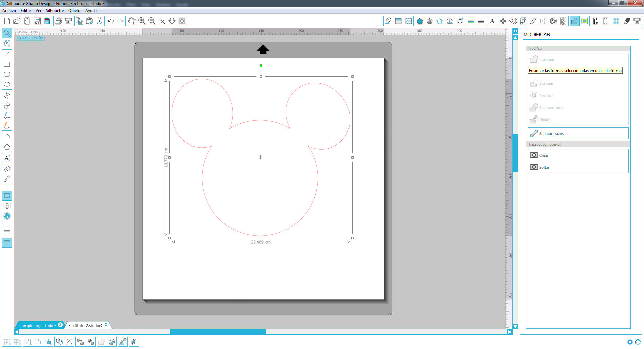Open the Editar menu

point(26,11)
